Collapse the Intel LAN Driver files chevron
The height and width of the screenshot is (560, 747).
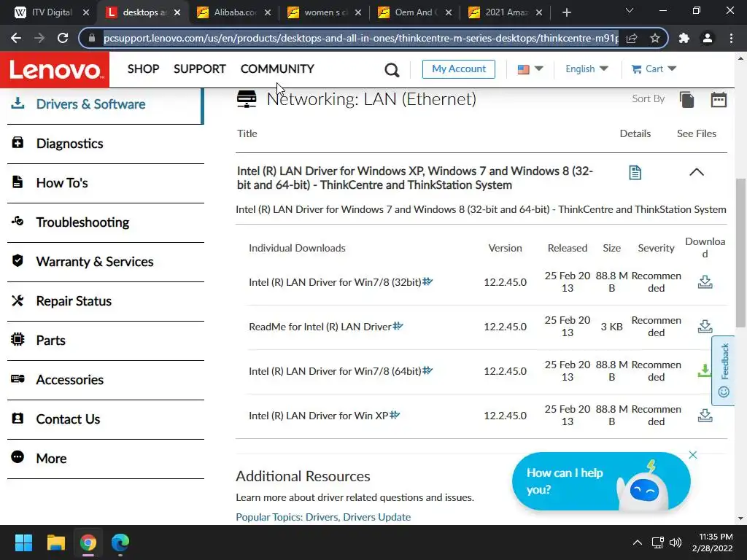click(x=697, y=172)
